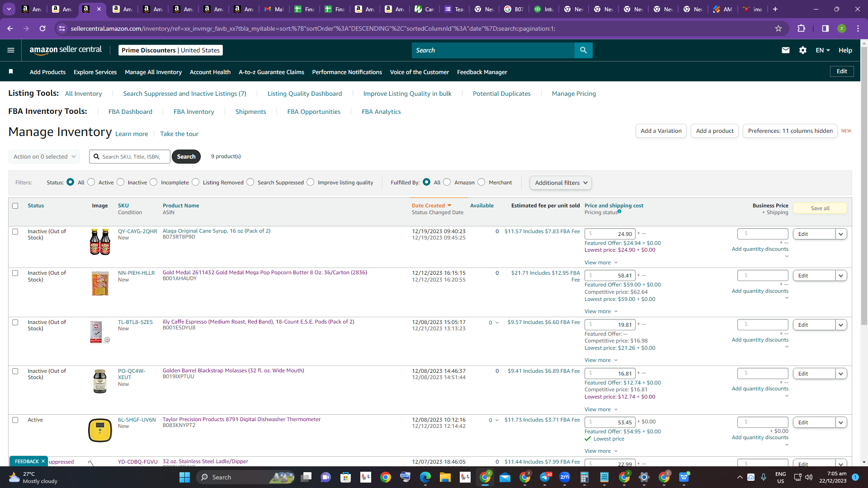Screen dimensions: 868x488
Task: Open the FBA Dashboard tool link
Action: tap(130, 112)
